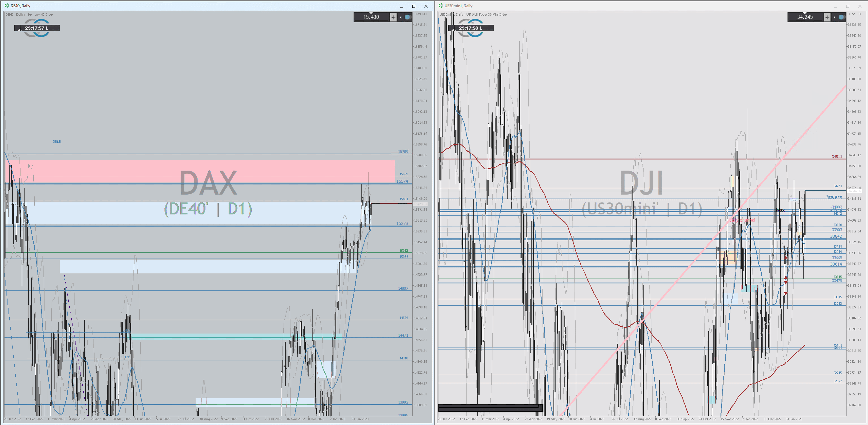Click the 33479 level label on DJI chart
Image resolution: width=868 pixels, height=425 pixels.
837,280
